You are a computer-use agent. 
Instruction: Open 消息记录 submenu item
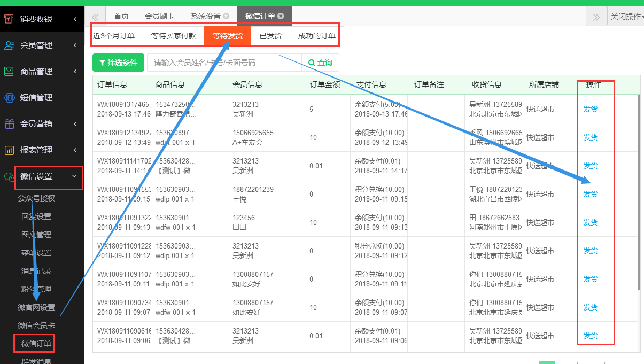pyautogui.click(x=36, y=271)
